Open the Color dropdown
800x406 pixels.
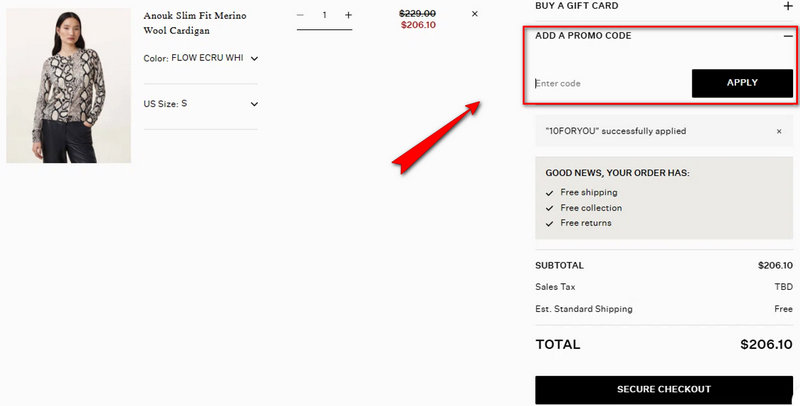[254, 59]
